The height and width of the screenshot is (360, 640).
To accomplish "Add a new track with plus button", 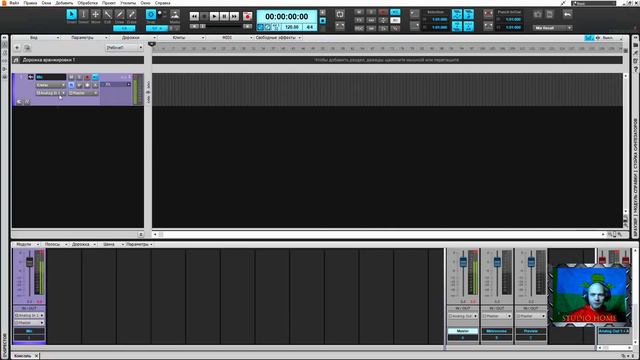I will pos(17,48).
